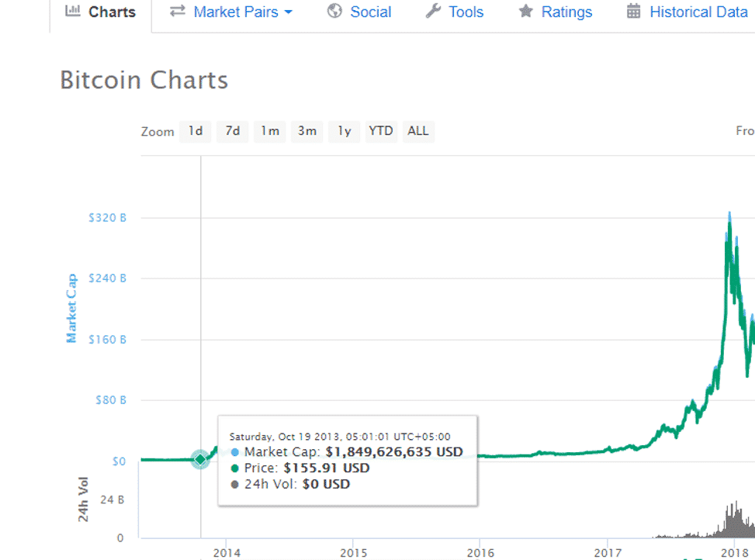This screenshot has height=560, width=755.
Task: Expand the Market Pairs dropdown arrow
Action: [289, 12]
